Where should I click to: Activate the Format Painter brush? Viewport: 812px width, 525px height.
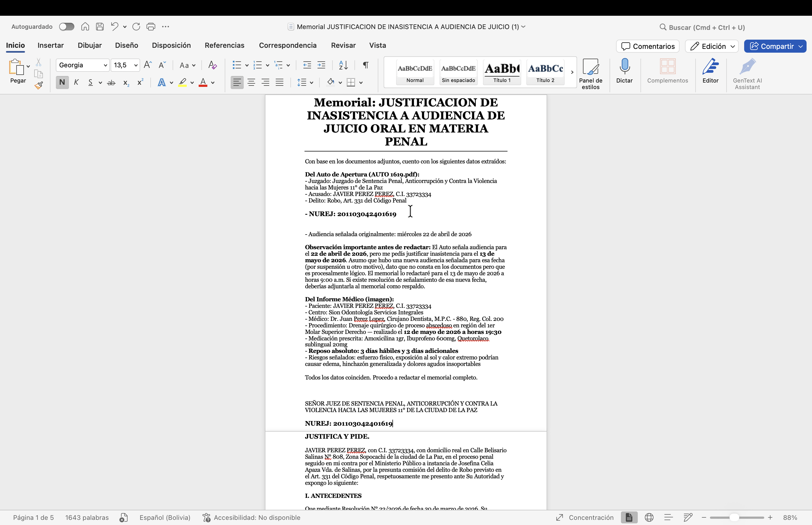(x=39, y=85)
